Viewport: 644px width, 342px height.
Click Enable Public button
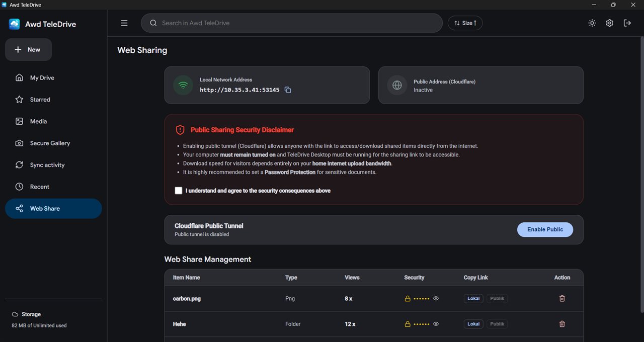[x=545, y=229]
